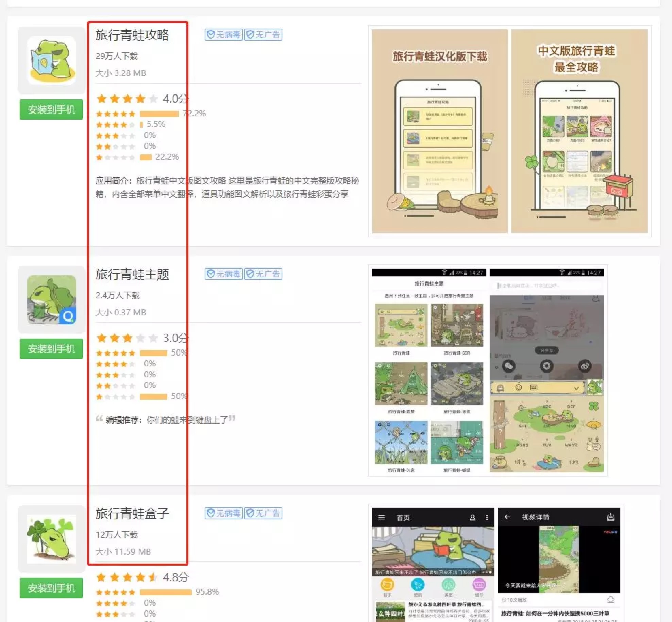
Task: Click the 无广告 badge for 旅行青蛙盒子
Action: (263, 513)
